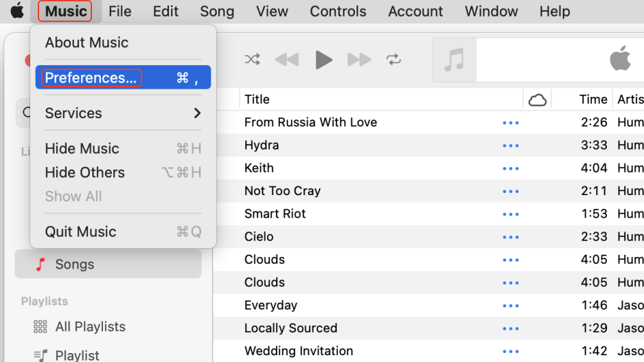Viewport: 644px width, 362px height.
Task: Click the shuffle icon in playback controls
Action: (x=252, y=60)
